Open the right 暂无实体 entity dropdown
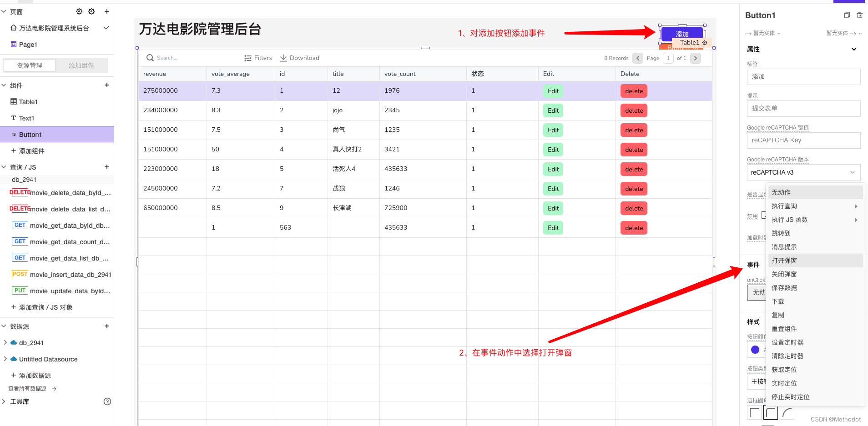Image resolution: width=868 pixels, height=426 pixels. [844, 33]
